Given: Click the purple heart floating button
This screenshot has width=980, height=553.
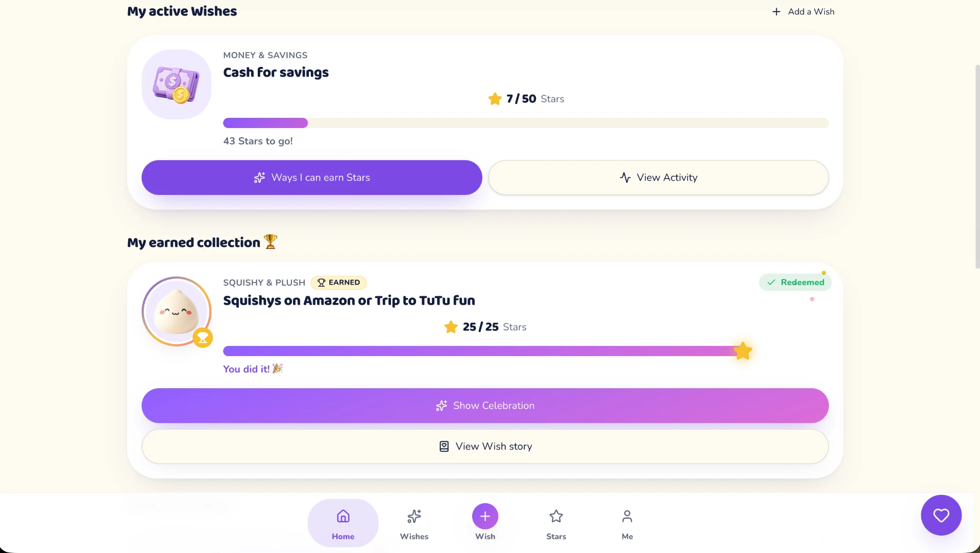Looking at the screenshot, I should pos(941,515).
